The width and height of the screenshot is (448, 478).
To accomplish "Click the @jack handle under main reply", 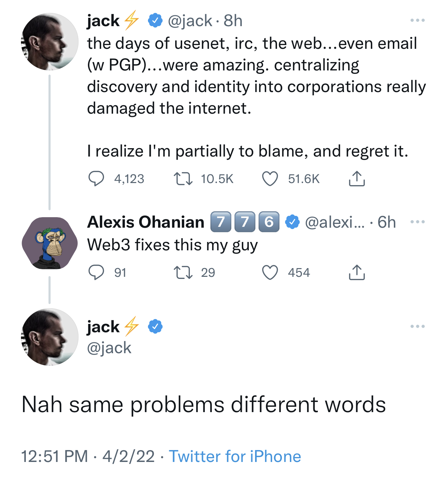I will pyautogui.click(x=109, y=348).
